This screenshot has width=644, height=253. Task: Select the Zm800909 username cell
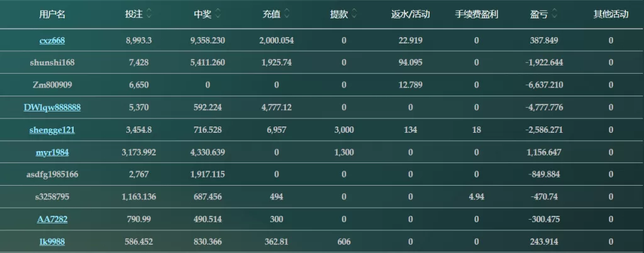pyautogui.click(x=52, y=85)
